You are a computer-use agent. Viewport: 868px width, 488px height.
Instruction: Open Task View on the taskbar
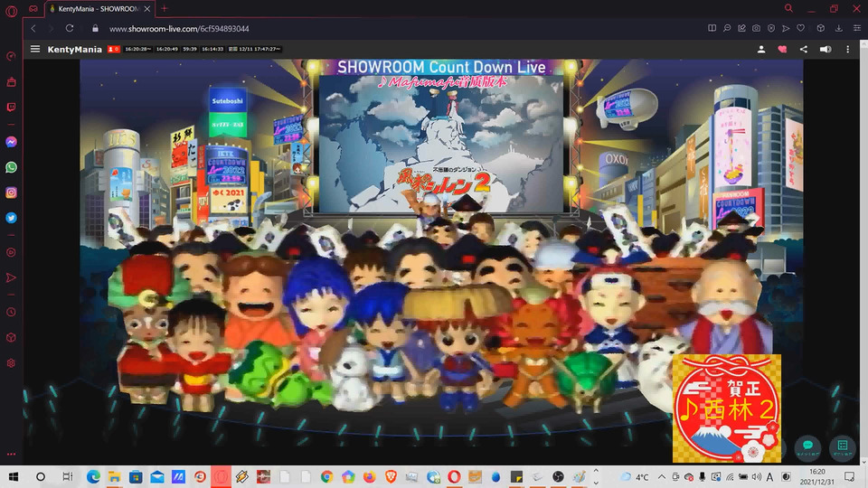68,476
